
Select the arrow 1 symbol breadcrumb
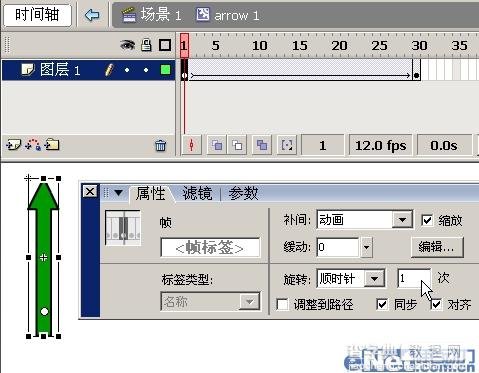point(228,15)
